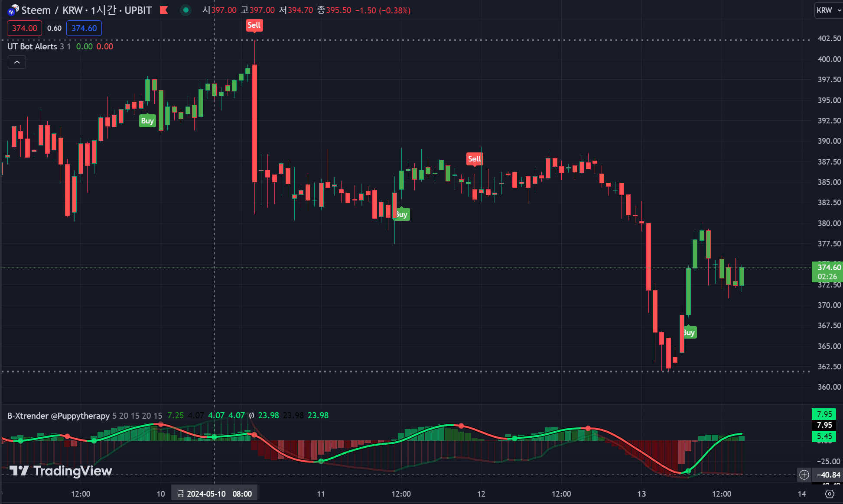Click the red flag icon beside UPBIT

[164, 10]
